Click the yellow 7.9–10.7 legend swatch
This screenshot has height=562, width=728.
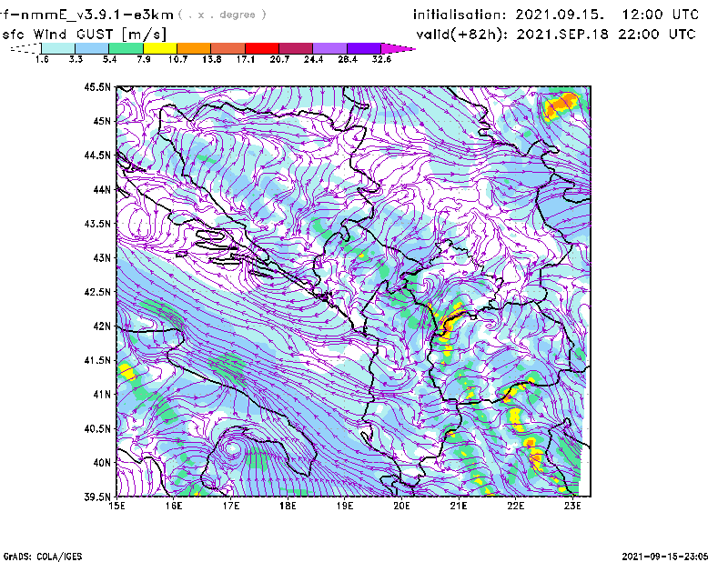[x=160, y=48]
